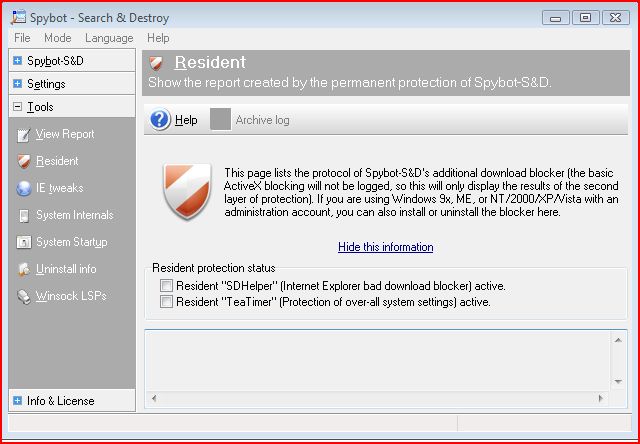Click the Archive log toolbar icon
The image size is (640, 444).
(x=220, y=120)
